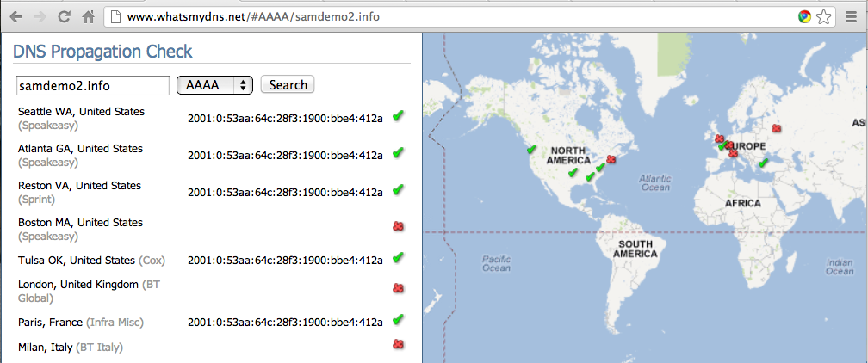The image size is (868, 363).
Task: Select the green check marker over France
Action: click(723, 145)
